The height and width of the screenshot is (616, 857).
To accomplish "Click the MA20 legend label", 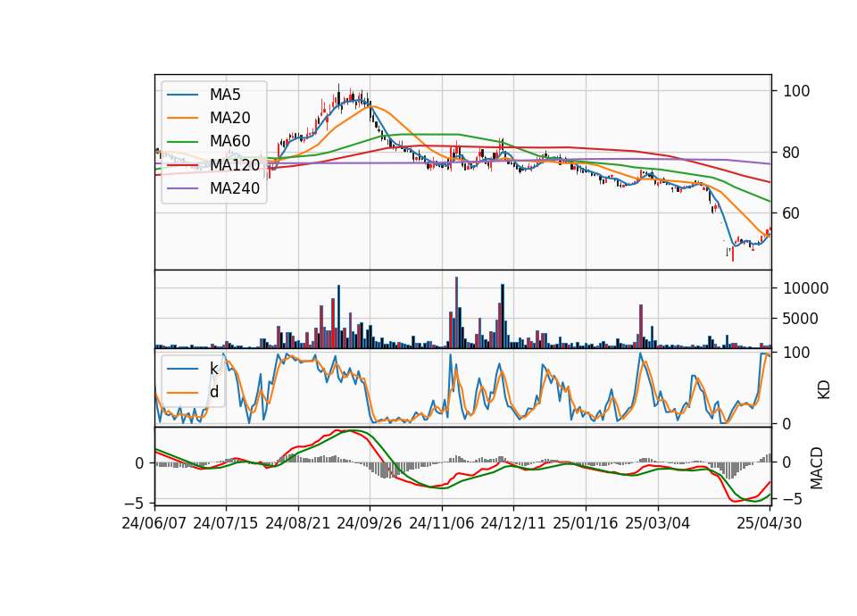I will pos(229,118).
